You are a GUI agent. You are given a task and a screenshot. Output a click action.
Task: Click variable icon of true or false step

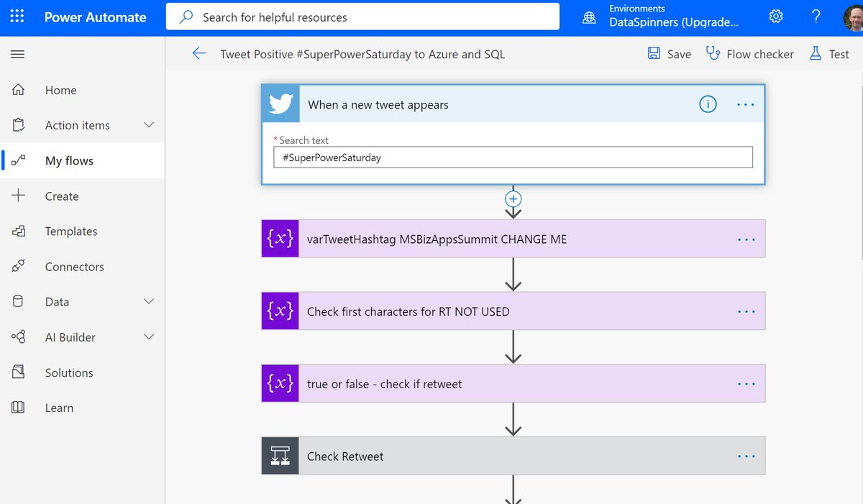pyautogui.click(x=280, y=384)
